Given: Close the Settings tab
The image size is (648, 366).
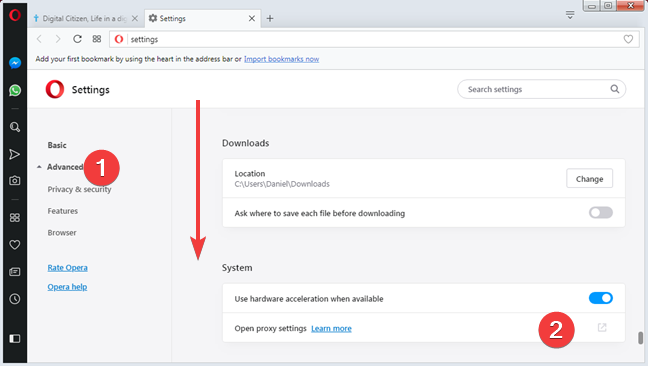Looking at the screenshot, I should tap(252, 19).
